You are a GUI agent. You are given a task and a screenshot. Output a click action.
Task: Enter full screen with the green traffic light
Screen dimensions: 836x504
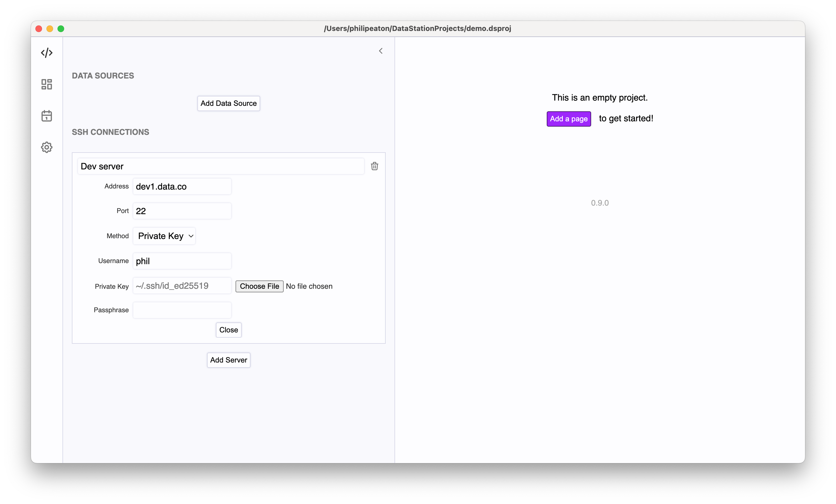tap(61, 29)
